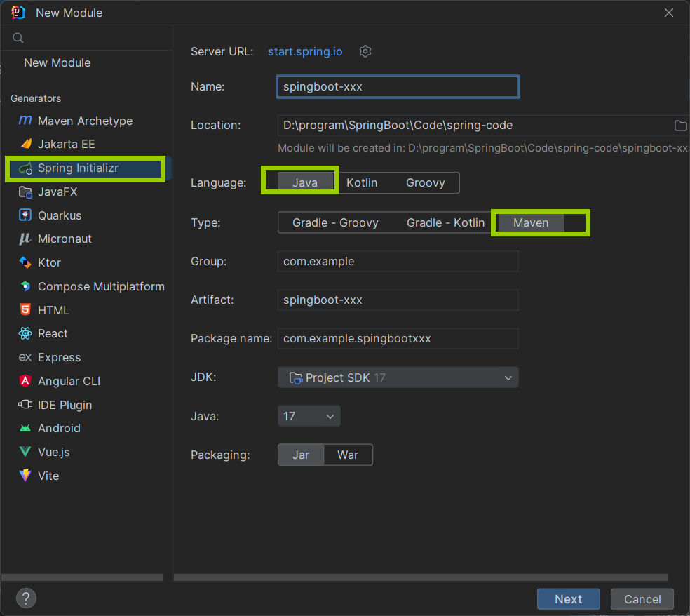Select React generator entry
This screenshot has height=616, width=690.
pyautogui.click(x=86, y=334)
